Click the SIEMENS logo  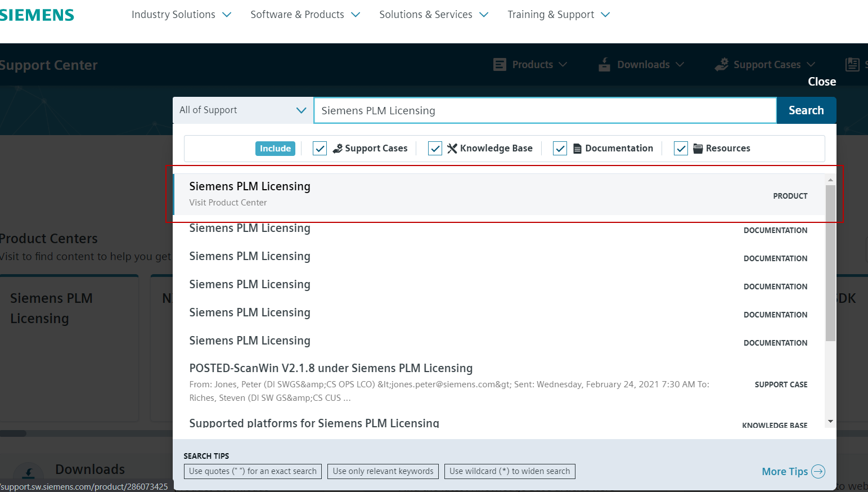(37, 15)
